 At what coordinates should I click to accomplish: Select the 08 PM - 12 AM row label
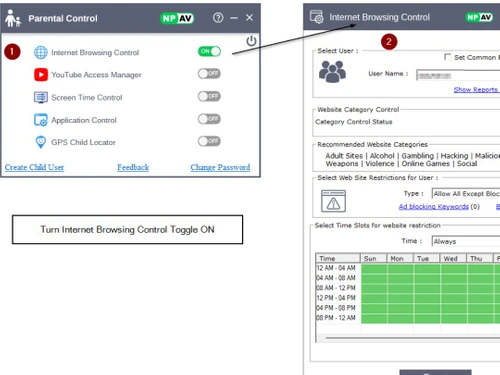pos(336,318)
